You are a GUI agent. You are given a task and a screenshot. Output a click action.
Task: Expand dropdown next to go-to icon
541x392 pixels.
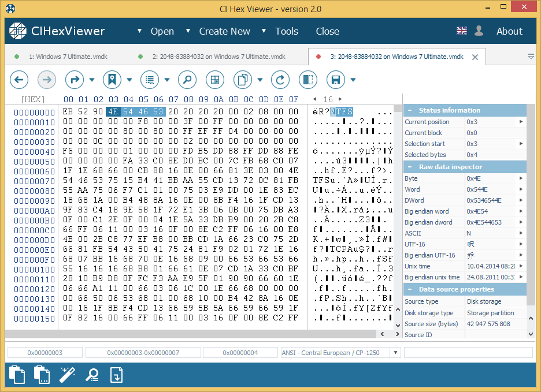coord(92,80)
